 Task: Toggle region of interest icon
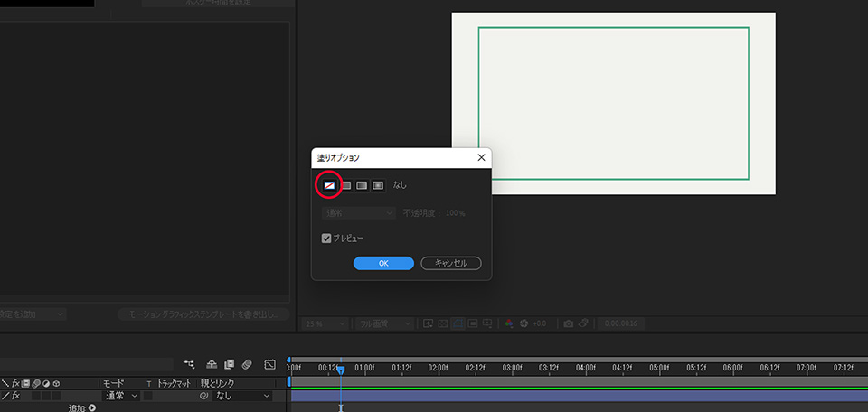[473, 323]
